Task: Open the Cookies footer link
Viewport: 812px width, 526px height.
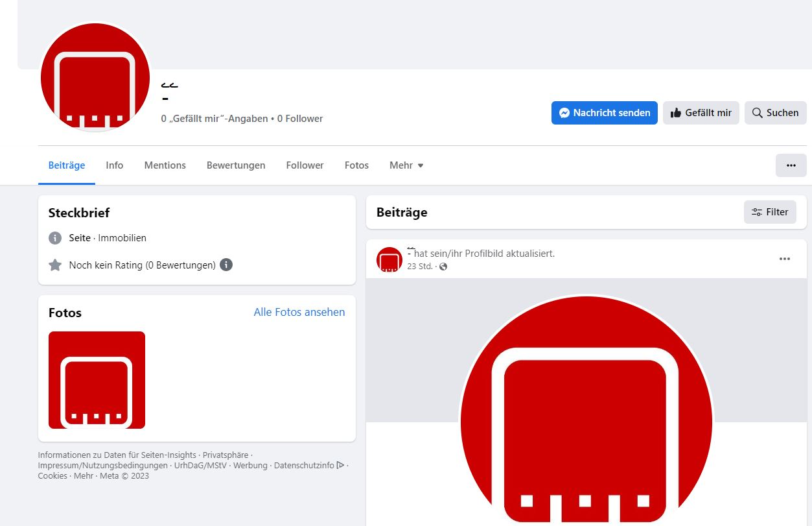Action: pyautogui.click(x=52, y=476)
